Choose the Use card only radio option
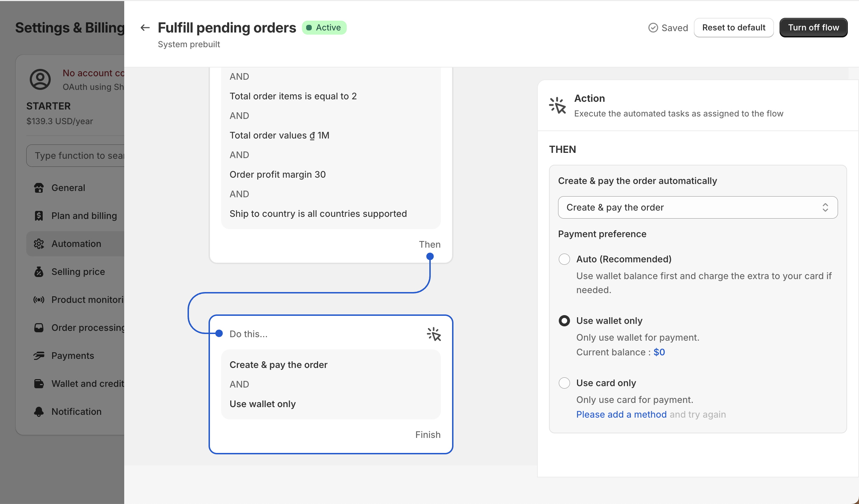This screenshot has width=859, height=504. [564, 383]
